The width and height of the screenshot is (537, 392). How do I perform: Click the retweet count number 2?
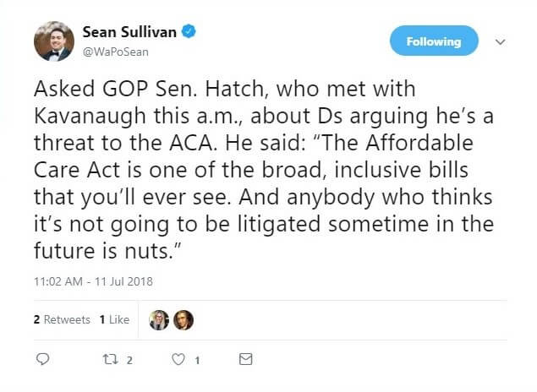click(129, 360)
